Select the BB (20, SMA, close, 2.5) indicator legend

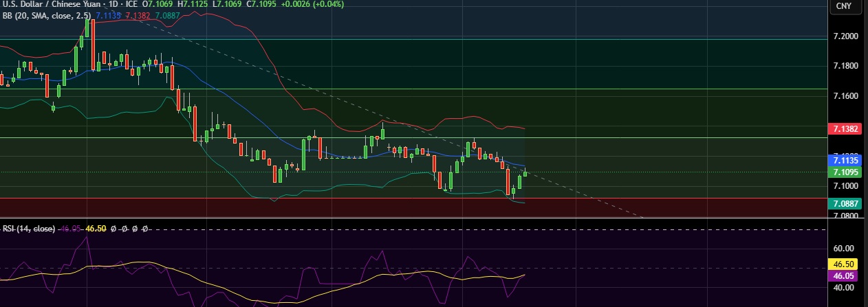click(47, 14)
